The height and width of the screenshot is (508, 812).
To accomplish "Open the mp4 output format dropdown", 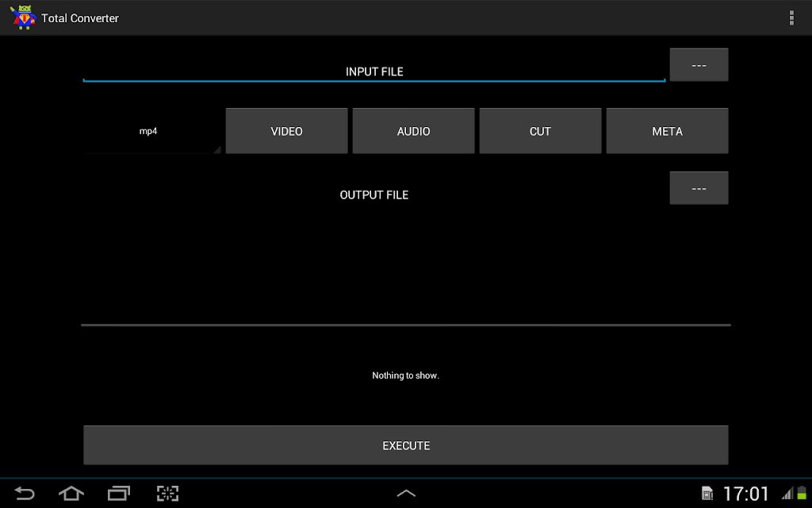I will coord(151,131).
